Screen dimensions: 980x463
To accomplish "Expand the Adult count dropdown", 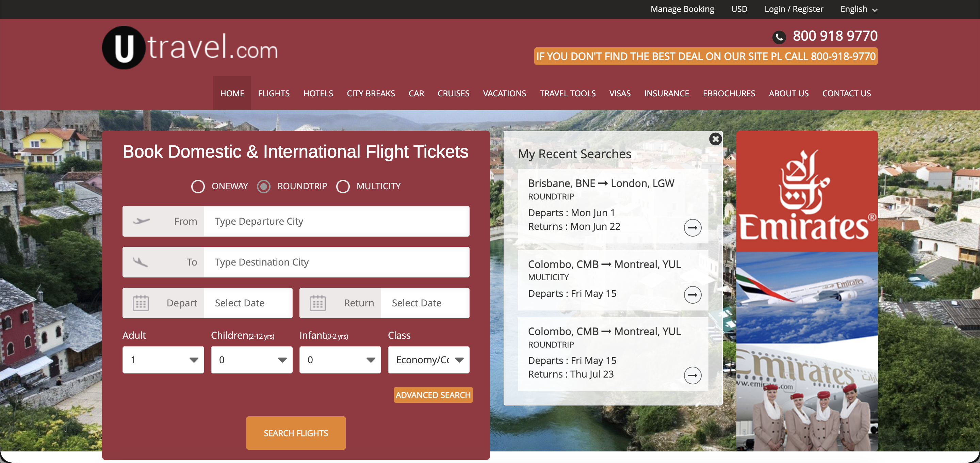I will (x=163, y=360).
